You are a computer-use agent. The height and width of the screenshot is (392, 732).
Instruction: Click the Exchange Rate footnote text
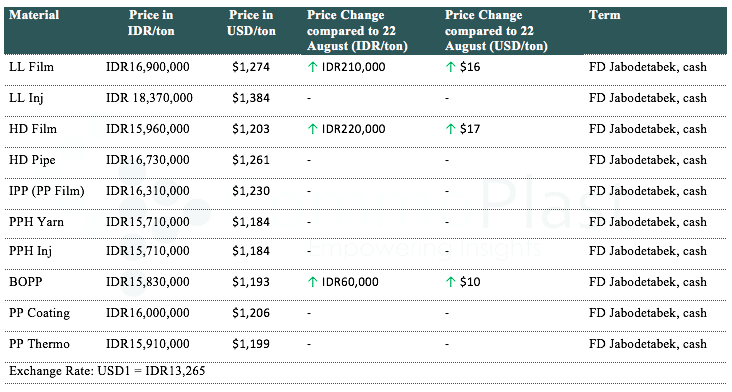point(107,371)
